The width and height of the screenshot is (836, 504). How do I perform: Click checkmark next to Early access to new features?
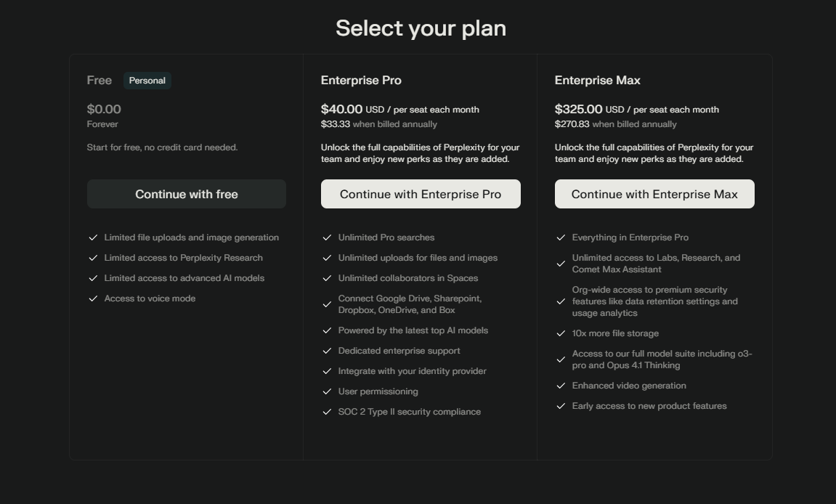pyautogui.click(x=561, y=406)
